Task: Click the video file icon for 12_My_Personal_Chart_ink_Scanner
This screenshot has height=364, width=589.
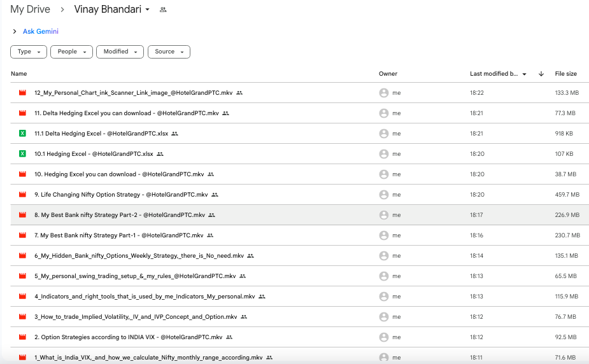Action: pos(22,93)
